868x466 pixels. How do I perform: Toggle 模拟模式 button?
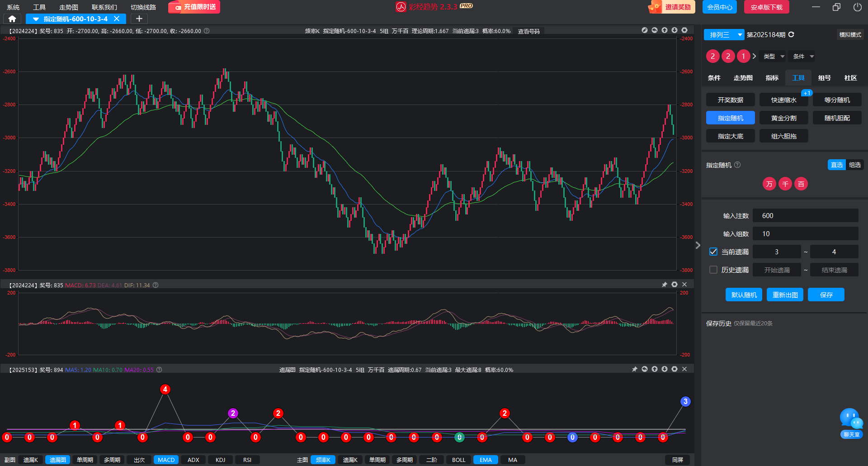point(850,35)
